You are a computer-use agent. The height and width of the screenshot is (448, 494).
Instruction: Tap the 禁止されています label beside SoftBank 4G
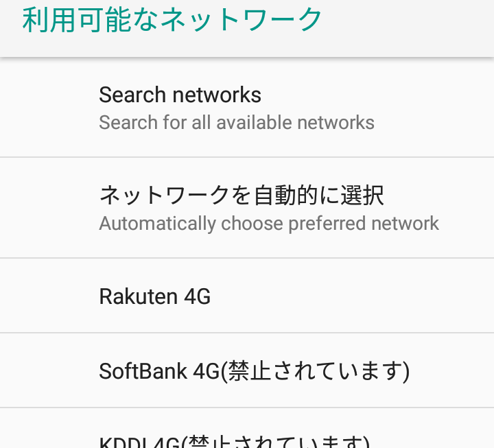tap(318, 371)
